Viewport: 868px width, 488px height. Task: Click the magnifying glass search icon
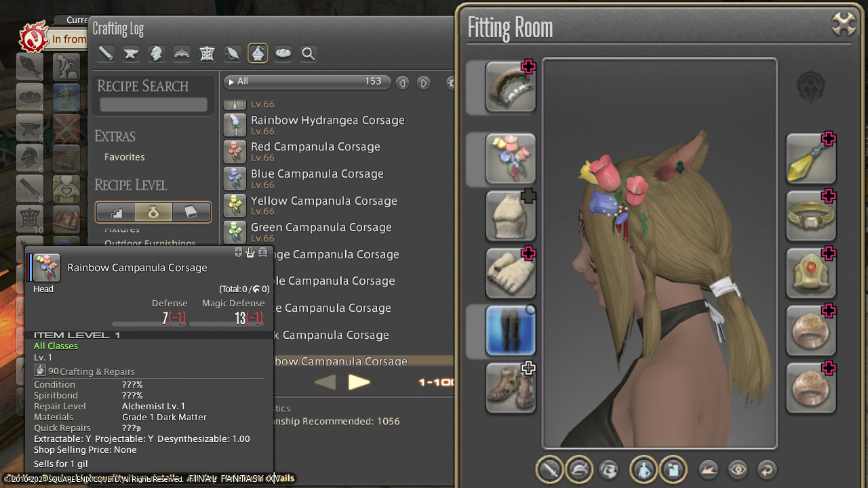[309, 54]
